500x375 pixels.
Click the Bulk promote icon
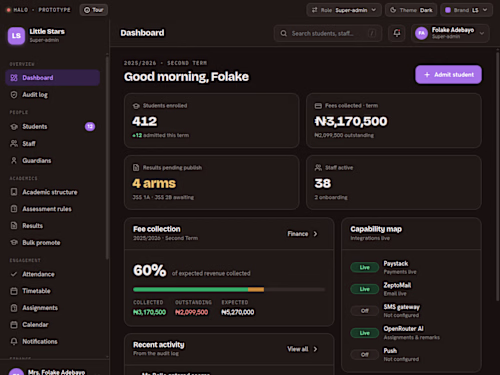tap(14, 243)
